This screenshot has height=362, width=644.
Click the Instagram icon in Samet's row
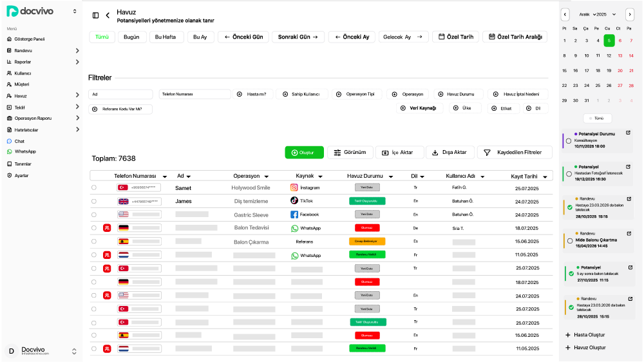coord(294,187)
